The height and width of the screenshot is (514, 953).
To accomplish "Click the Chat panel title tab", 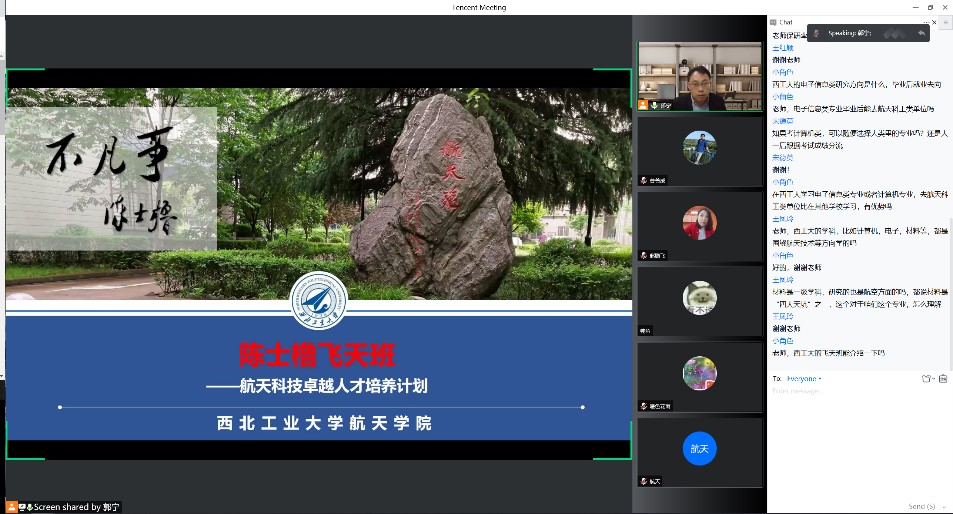I will point(787,22).
